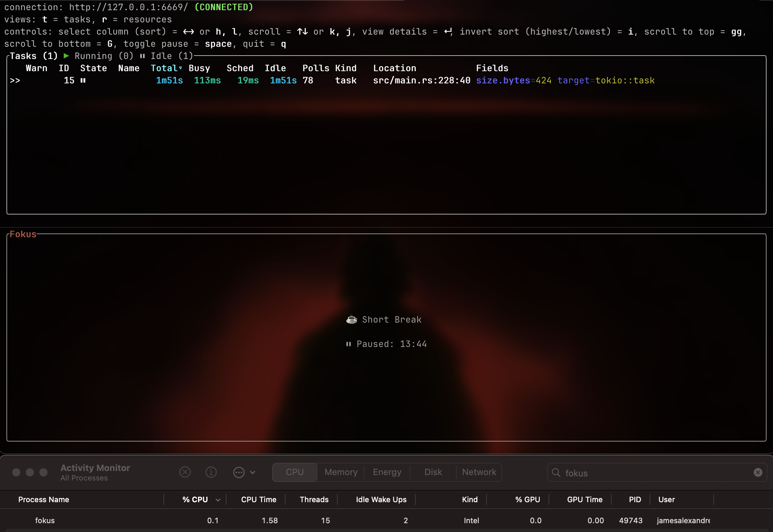This screenshot has width=773, height=532.
Task: Click the ellipsis more-actions icon
Action: click(239, 472)
